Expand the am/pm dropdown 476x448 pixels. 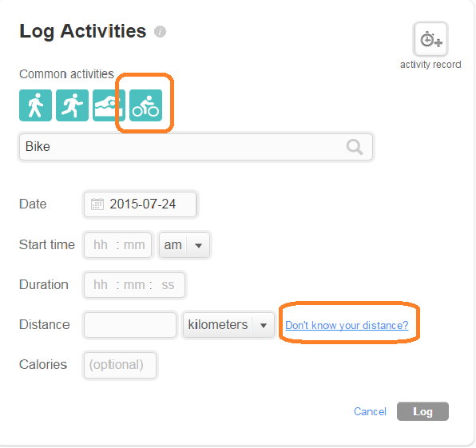(184, 245)
